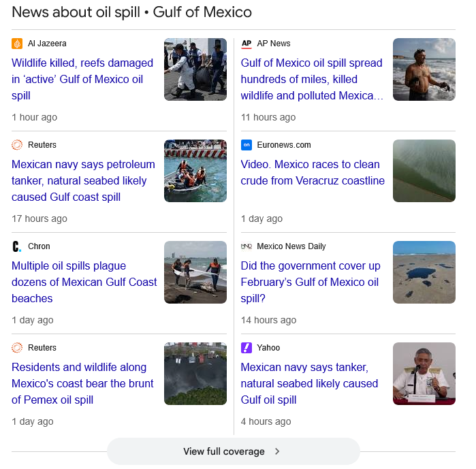Open Mexico News Daily cover-up article

point(310,282)
